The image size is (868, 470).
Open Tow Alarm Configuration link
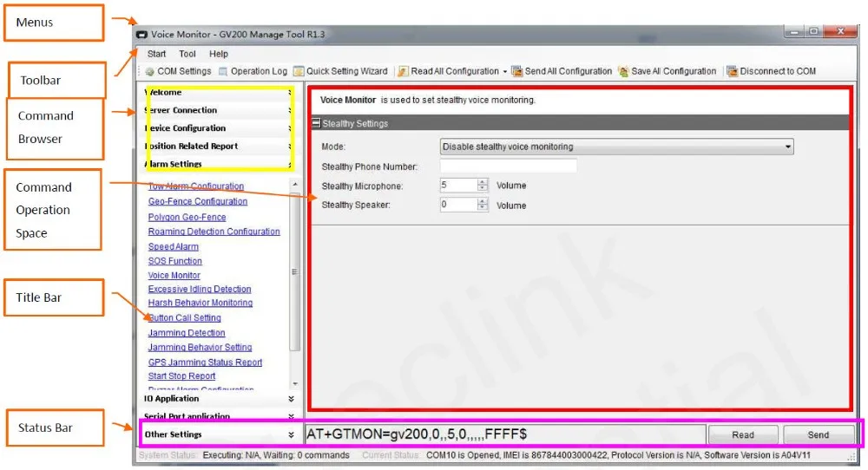point(196,186)
